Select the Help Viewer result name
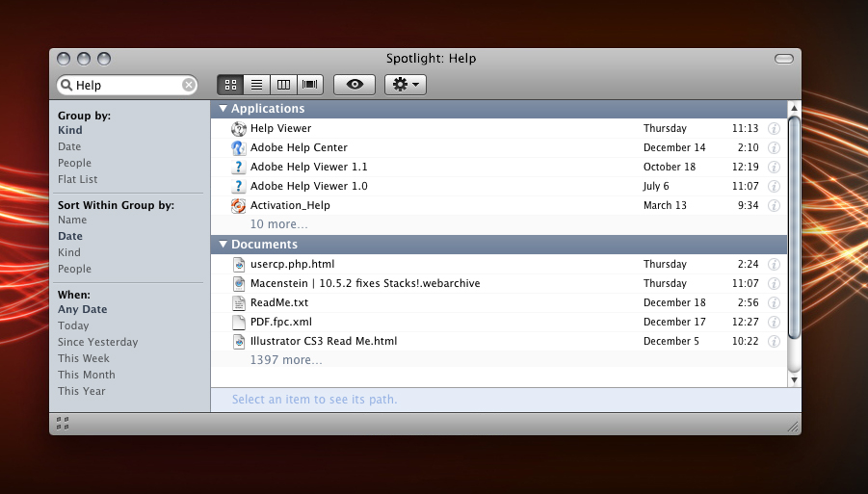This screenshot has width=868, height=494. click(x=280, y=128)
